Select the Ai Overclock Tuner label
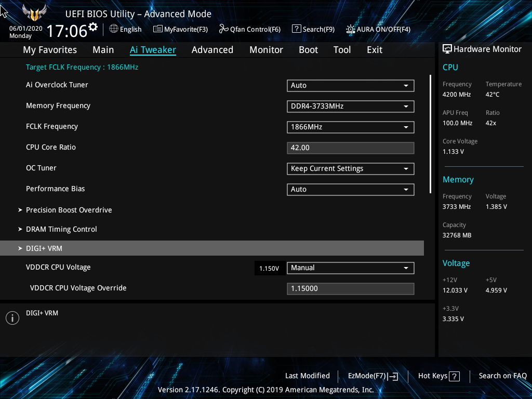Image resolution: width=532 pixels, height=399 pixels. pyautogui.click(x=57, y=85)
